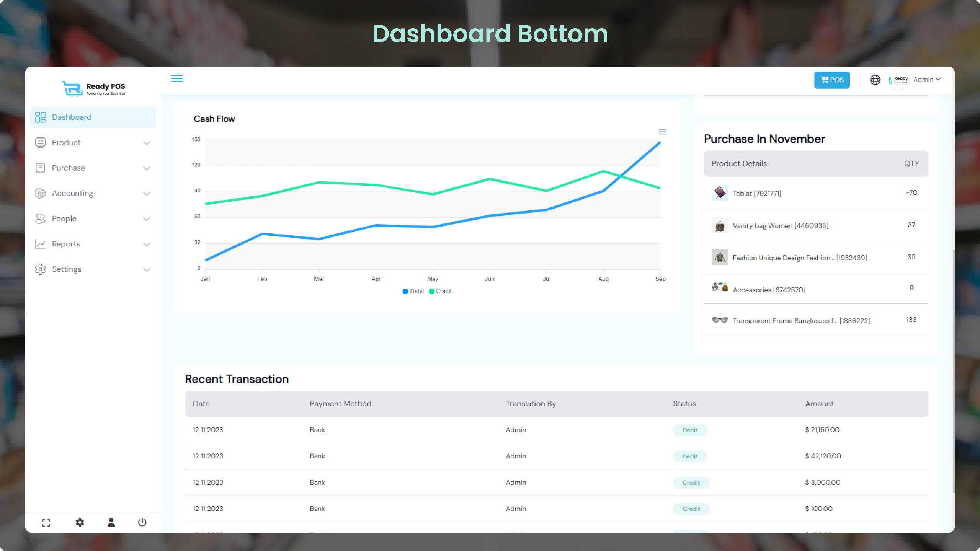Open the globe language selector icon
The width and height of the screenshot is (980, 551).
coord(875,80)
